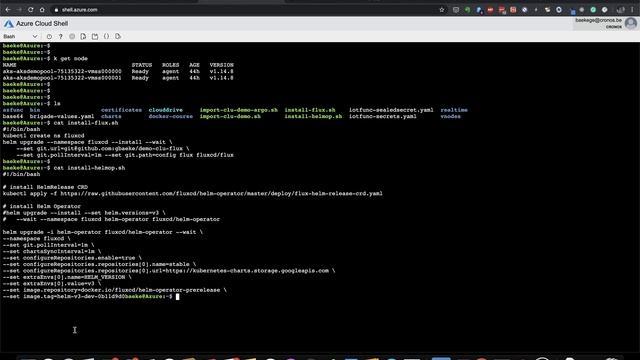Click install-flux.sh in ls output
Viewport: 640px width, 360px height.
(x=310, y=110)
